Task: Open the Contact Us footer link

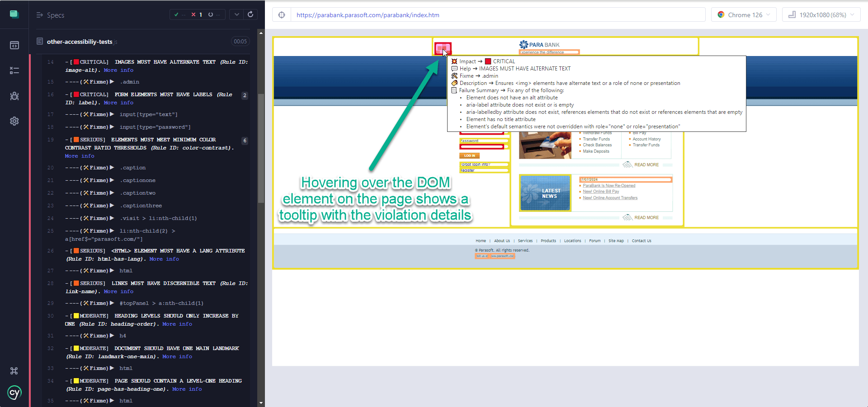Action: pos(642,241)
